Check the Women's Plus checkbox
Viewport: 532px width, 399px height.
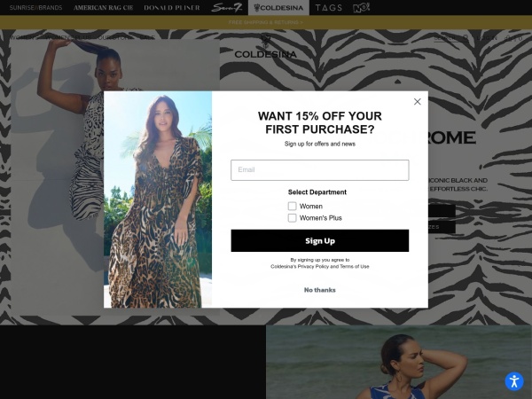[292, 218]
